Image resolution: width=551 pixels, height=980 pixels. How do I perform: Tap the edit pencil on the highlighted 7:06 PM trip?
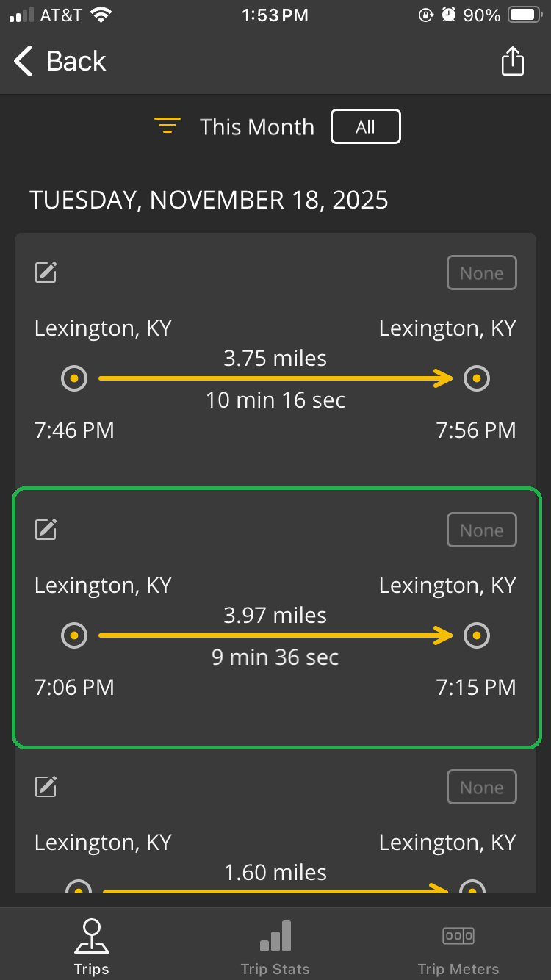[45, 529]
